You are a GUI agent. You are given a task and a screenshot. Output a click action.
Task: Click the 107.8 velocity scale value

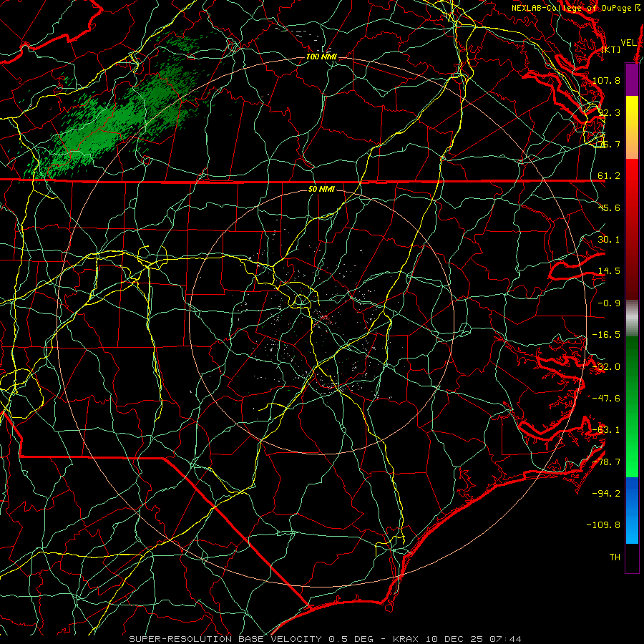point(606,80)
